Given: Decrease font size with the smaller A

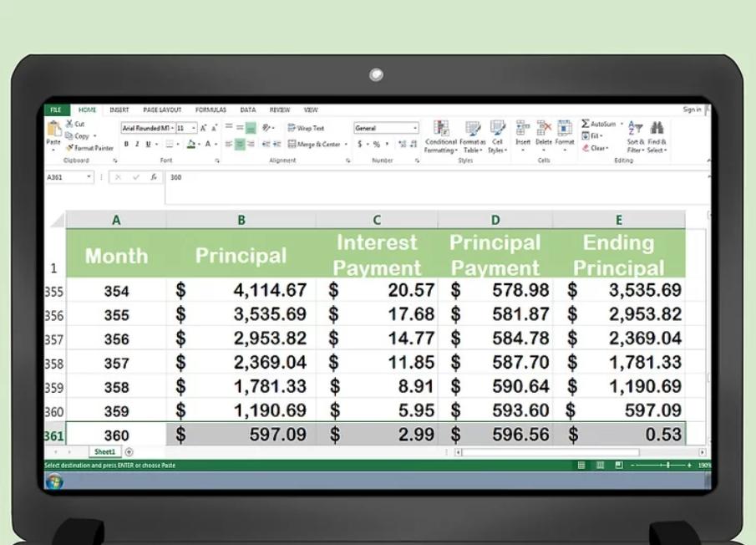Looking at the screenshot, I should tap(214, 128).
